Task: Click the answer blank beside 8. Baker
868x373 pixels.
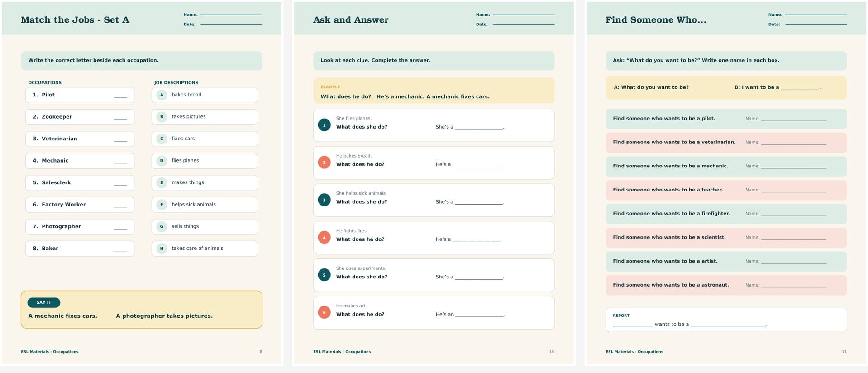Action: (x=120, y=250)
